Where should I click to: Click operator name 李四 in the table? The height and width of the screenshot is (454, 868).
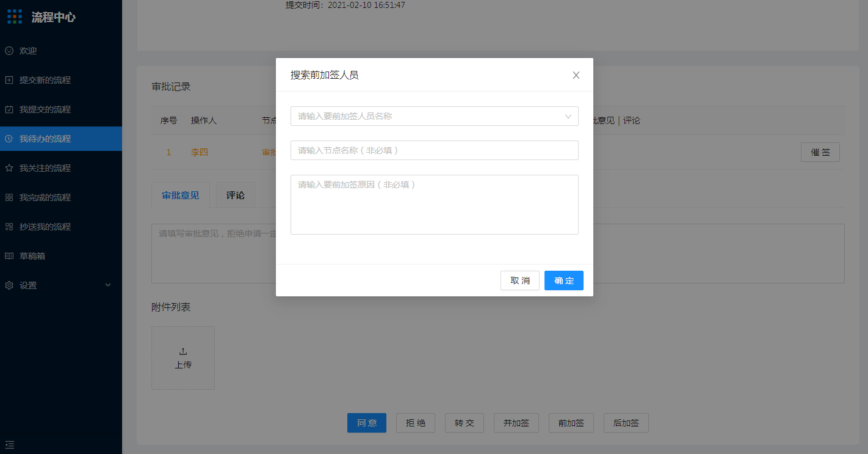pos(200,152)
